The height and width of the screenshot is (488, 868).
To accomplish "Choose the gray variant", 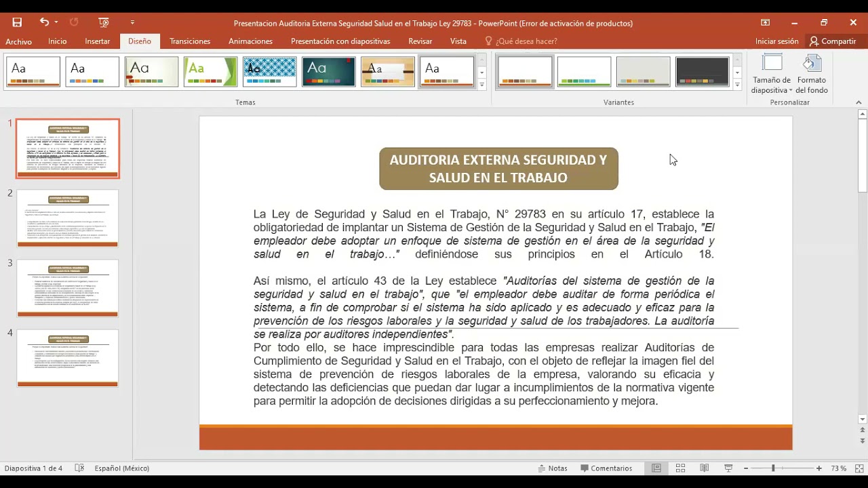I will 643,72.
